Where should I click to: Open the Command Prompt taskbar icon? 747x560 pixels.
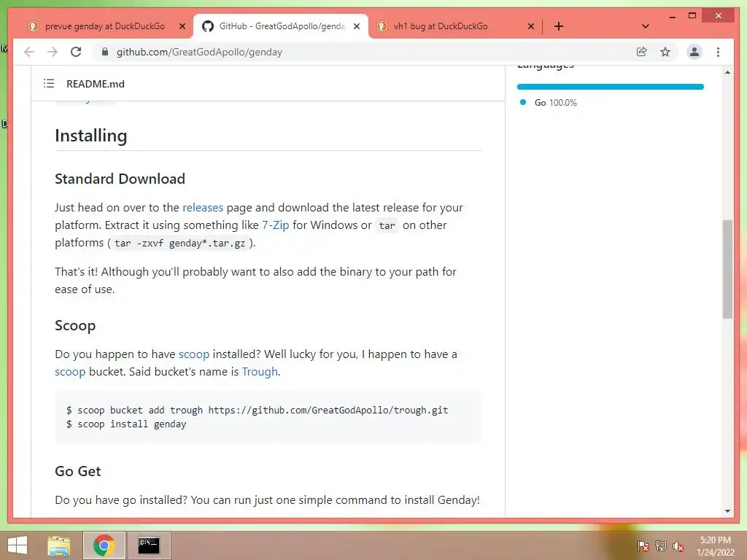coord(149,545)
